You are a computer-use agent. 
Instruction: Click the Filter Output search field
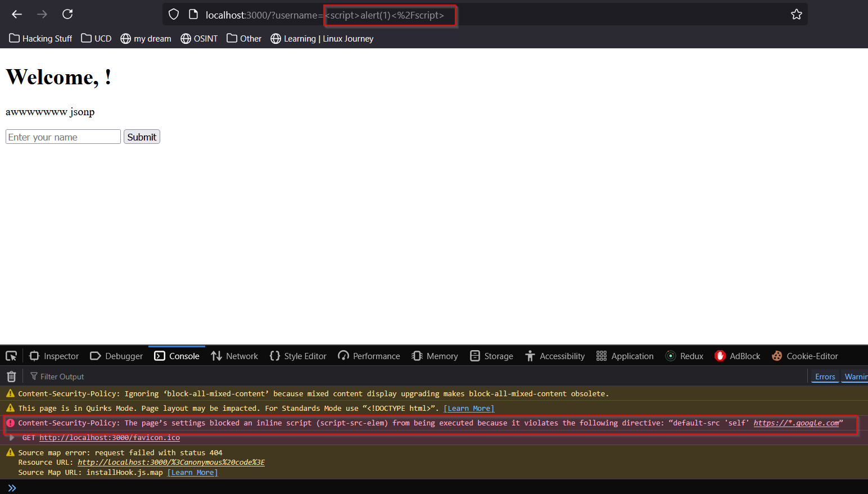pyautogui.click(x=416, y=377)
